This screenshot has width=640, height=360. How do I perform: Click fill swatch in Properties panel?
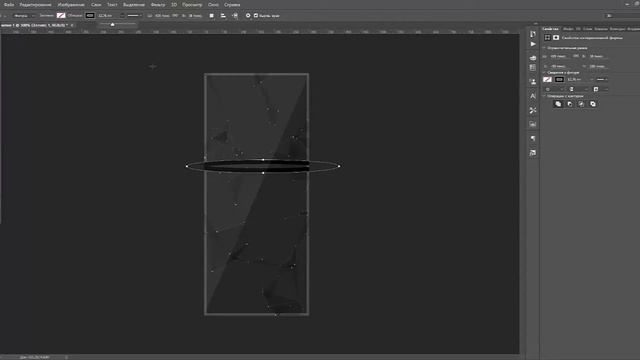547,79
